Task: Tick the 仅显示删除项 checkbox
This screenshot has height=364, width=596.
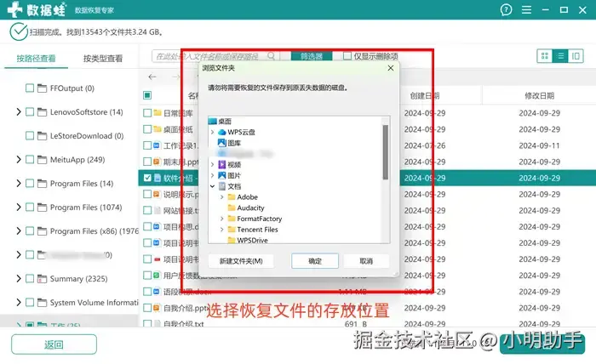Action: (347, 56)
